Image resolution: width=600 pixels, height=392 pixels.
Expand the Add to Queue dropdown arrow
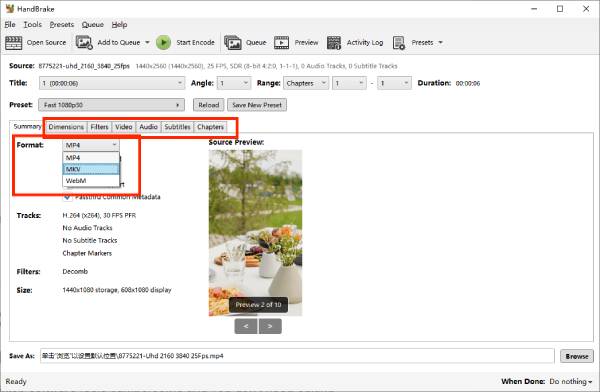[147, 42]
